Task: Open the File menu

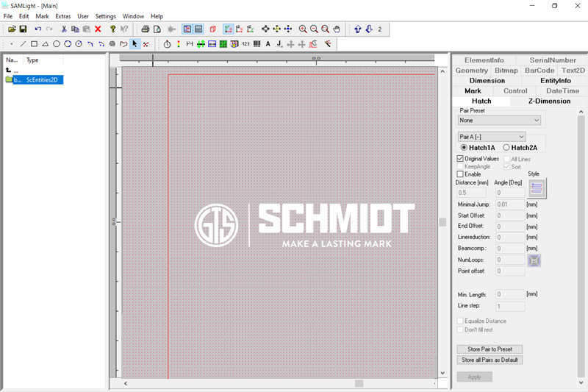Action: [8, 16]
